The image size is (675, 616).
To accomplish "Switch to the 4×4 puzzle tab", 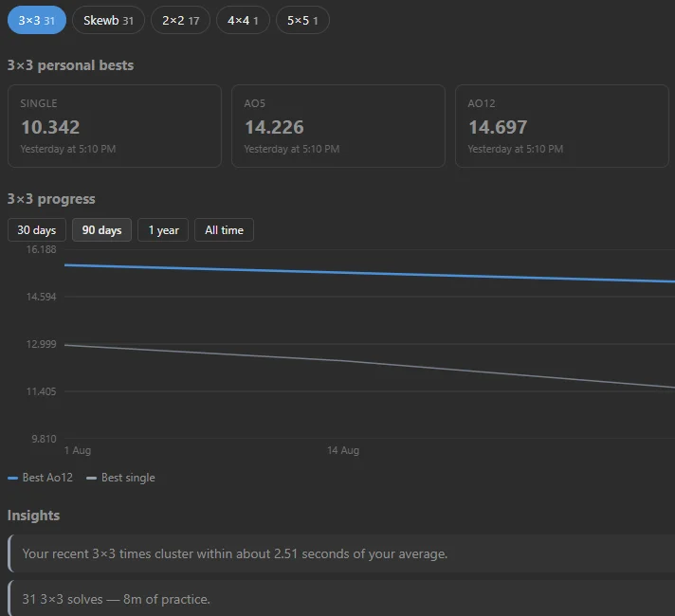I will [243, 20].
